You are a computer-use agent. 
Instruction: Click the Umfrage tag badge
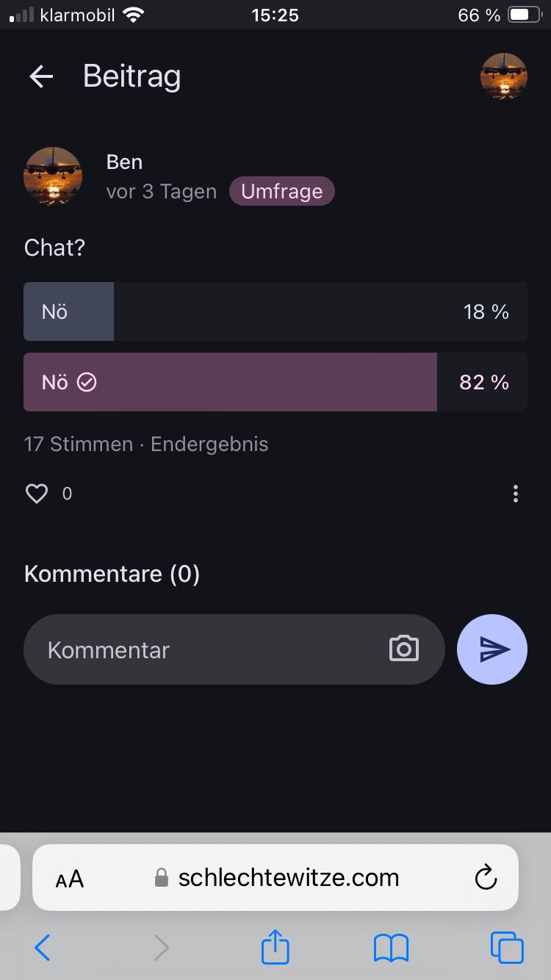[x=282, y=192]
